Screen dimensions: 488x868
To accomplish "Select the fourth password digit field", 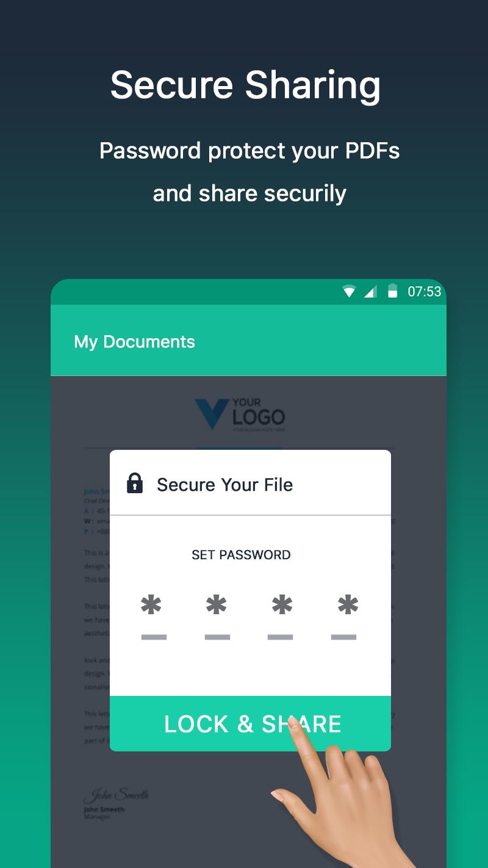I will coord(344,618).
